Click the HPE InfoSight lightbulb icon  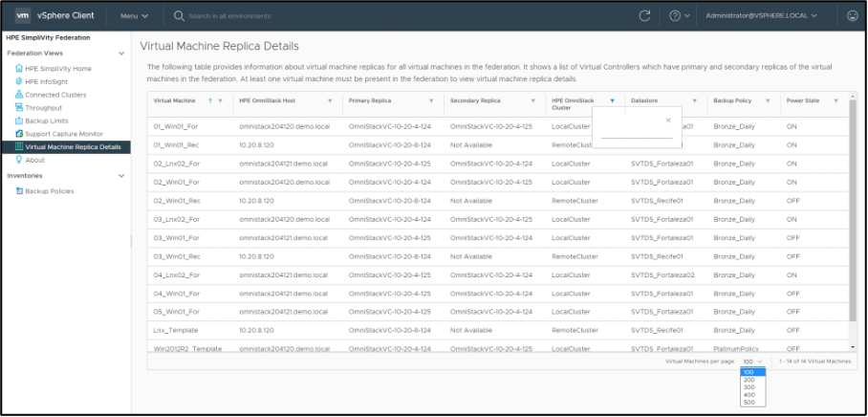[19, 81]
